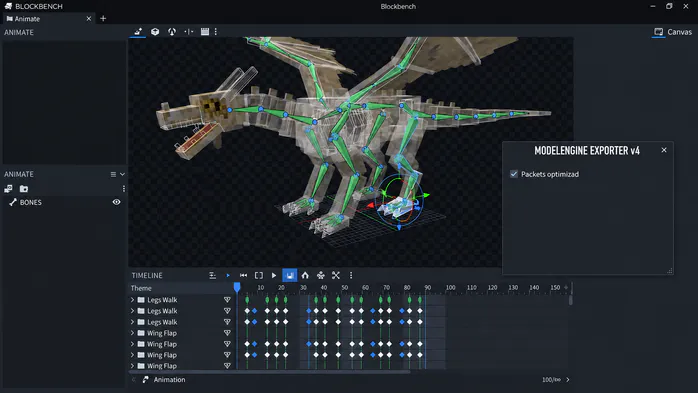Expand the second Wing Flap row
The image size is (698, 393).
click(x=132, y=344)
